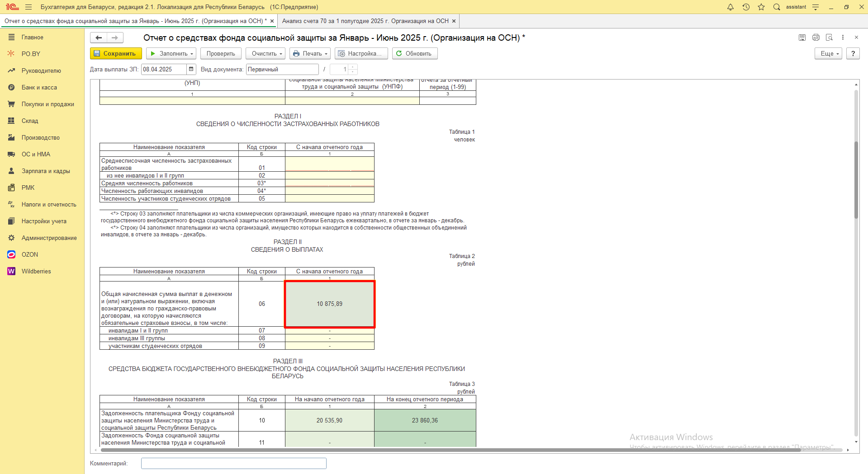The height and width of the screenshot is (474, 868).
Task: Open the hamburger main menu
Action: tap(28, 7)
